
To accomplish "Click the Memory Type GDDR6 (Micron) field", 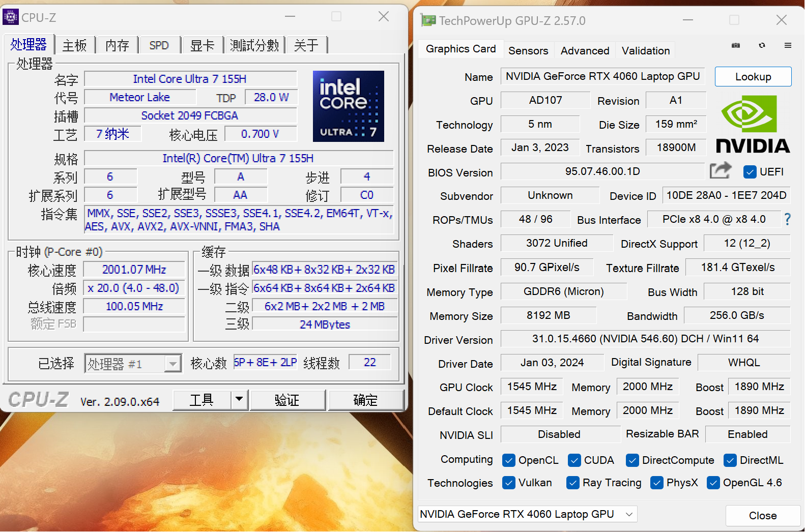I will (x=564, y=291).
